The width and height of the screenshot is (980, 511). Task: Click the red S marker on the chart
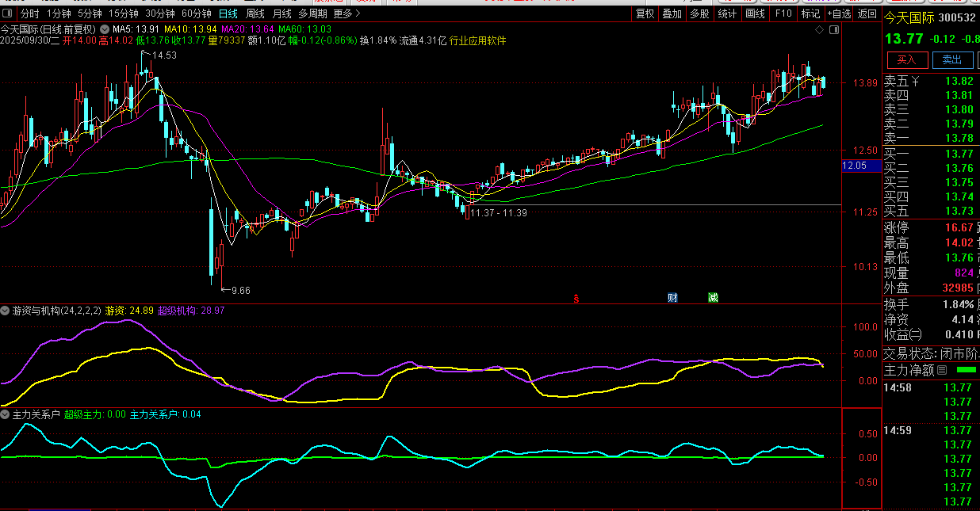[576, 299]
